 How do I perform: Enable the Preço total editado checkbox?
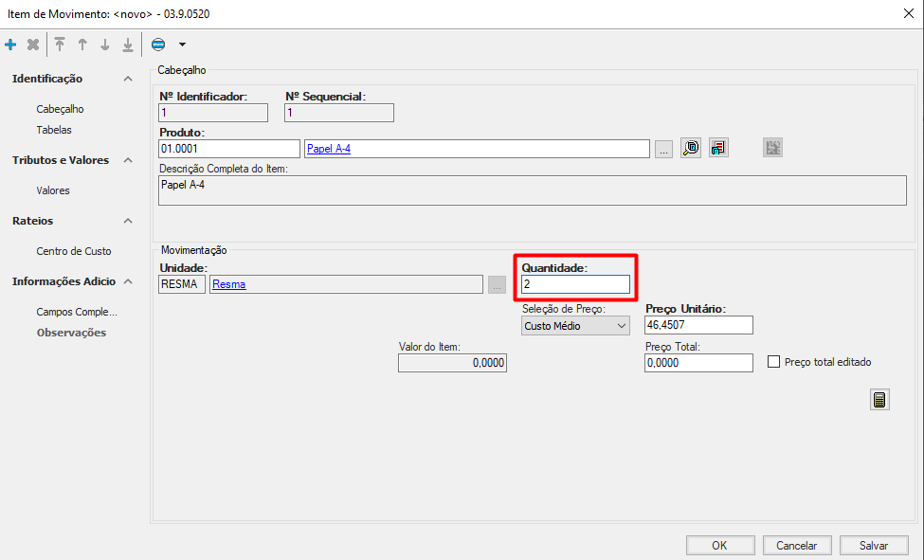tap(773, 362)
